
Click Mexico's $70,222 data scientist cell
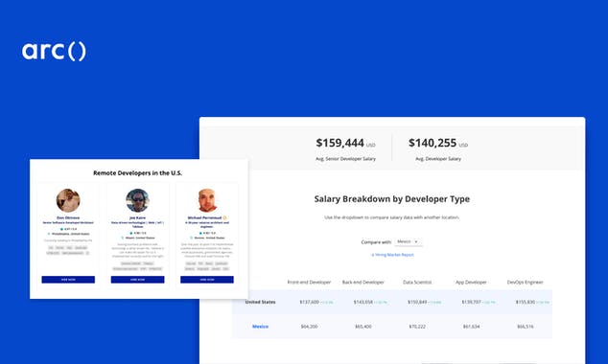click(417, 327)
